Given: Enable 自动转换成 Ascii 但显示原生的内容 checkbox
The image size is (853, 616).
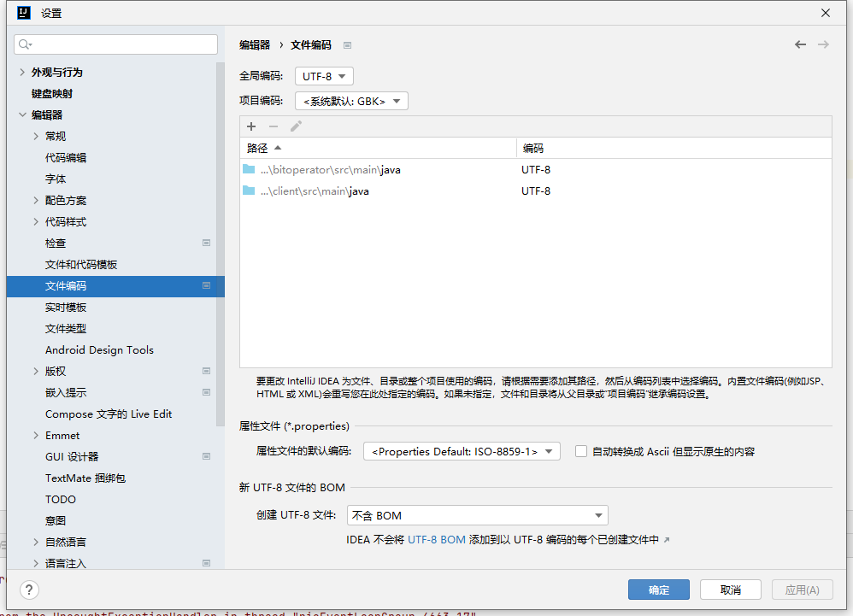Looking at the screenshot, I should coord(579,451).
